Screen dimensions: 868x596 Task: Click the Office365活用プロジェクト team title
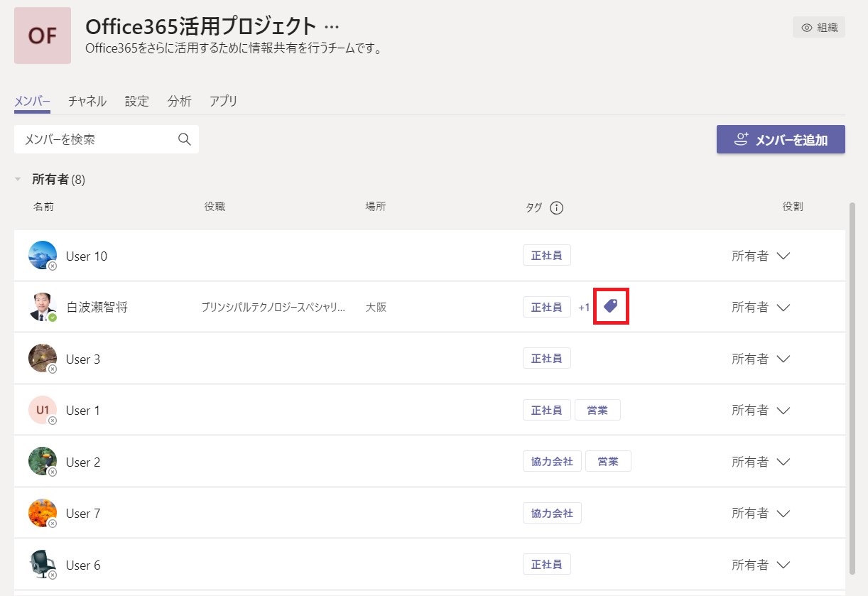(201, 26)
